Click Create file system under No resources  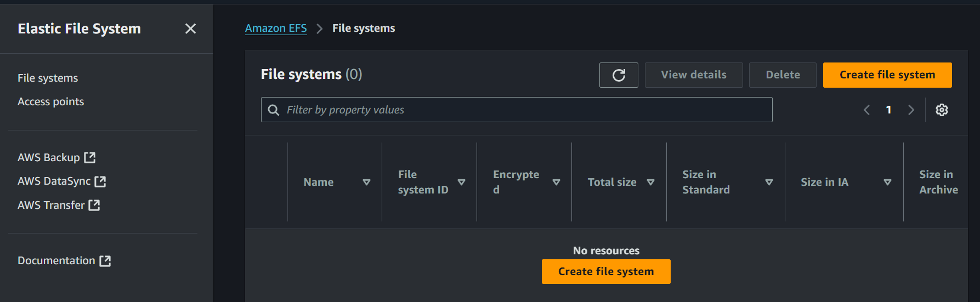coord(606,271)
